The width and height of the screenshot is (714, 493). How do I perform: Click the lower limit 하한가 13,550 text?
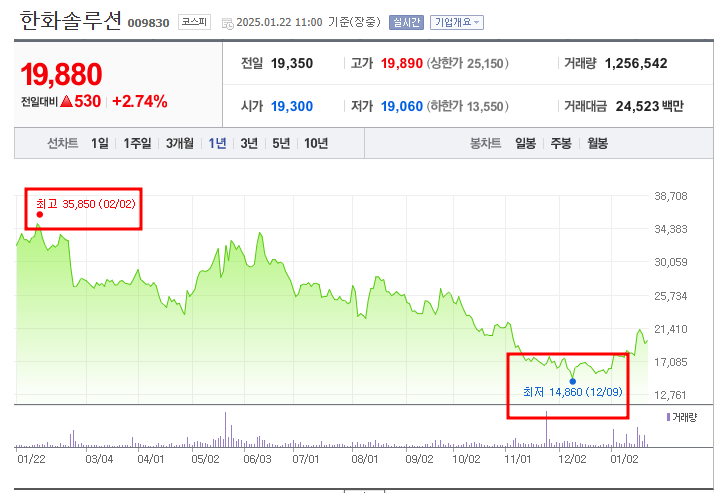coord(467,107)
